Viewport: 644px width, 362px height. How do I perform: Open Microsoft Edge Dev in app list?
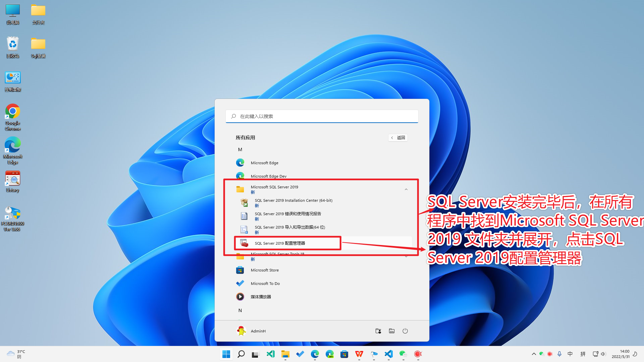(x=322, y=176)
